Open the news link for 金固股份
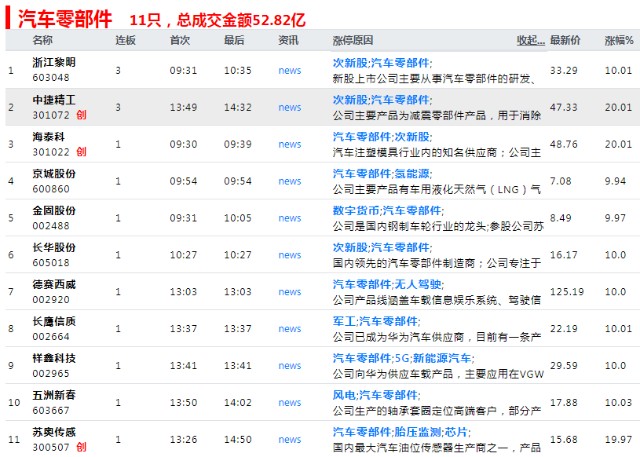 coord(290,218)
